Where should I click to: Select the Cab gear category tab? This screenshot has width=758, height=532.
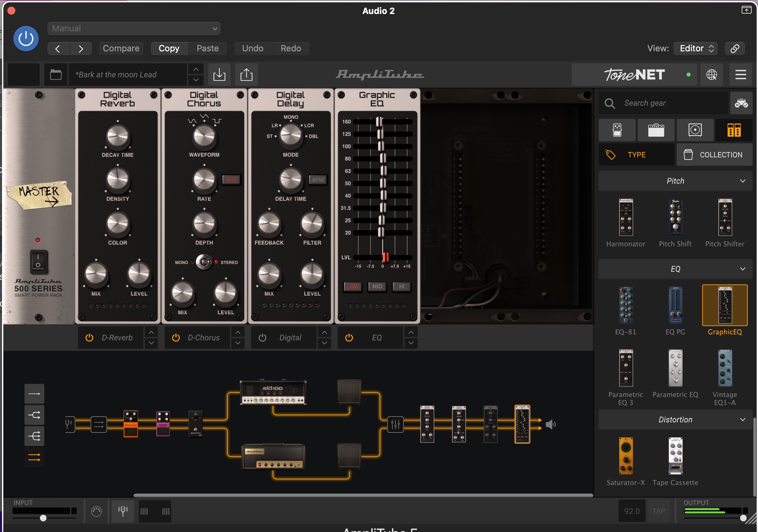coord(695,130)
